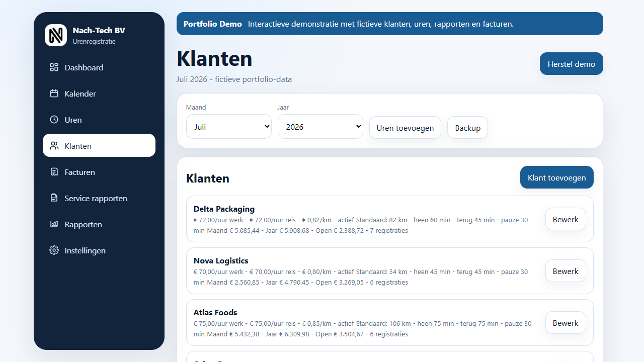
Task: Navigate to Facturen
Action: pyautogui.click(x=99, y=172)
